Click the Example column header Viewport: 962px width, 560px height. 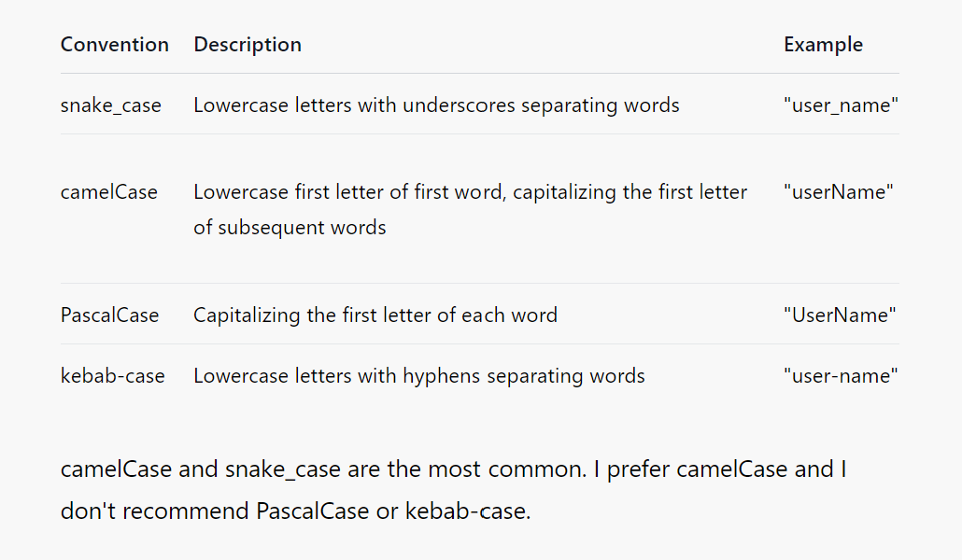coord(824,44)
